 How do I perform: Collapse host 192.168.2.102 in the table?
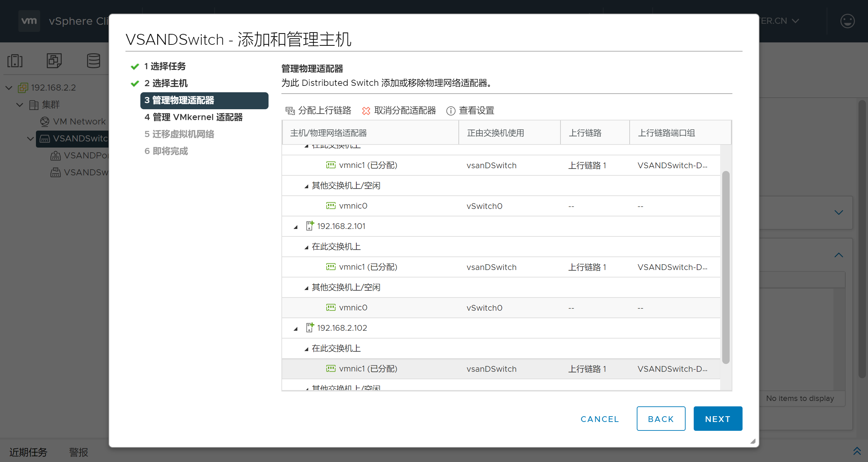tap(296, 328)
